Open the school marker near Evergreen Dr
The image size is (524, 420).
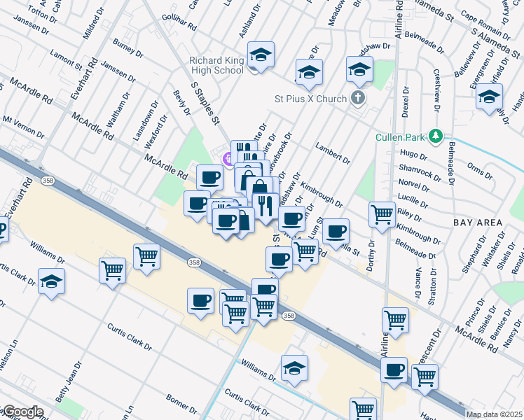point(489,97)
